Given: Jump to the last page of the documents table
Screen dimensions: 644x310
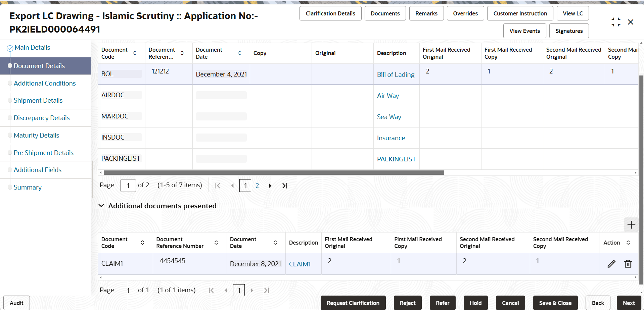Looking at the screenshot, I should point(285,185).
